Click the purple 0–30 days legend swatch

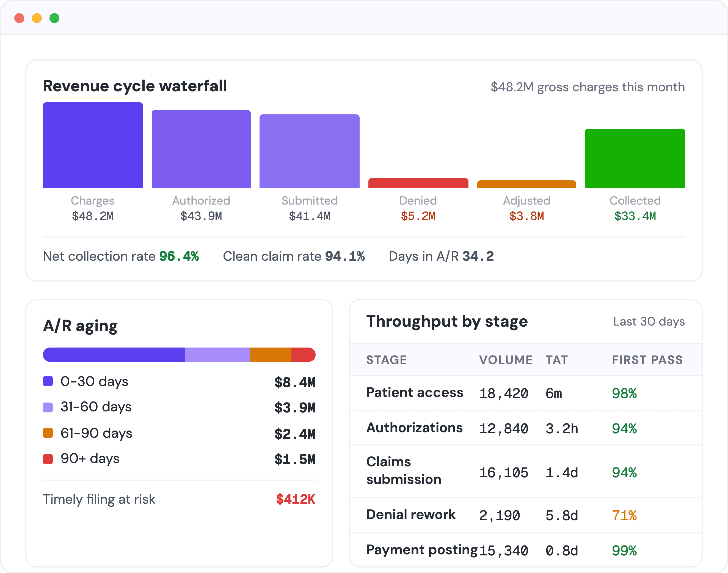click(x=48, y=381)
